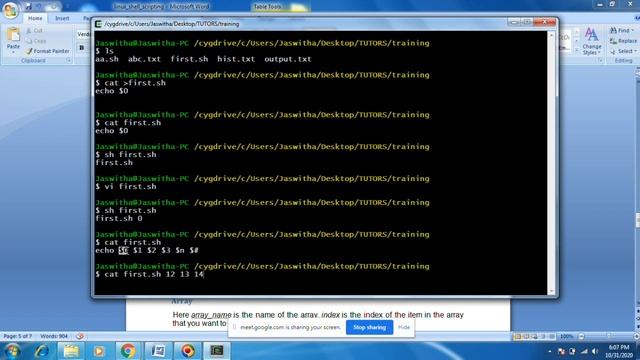Click the Table Tools contextual tab

point(267,7)
